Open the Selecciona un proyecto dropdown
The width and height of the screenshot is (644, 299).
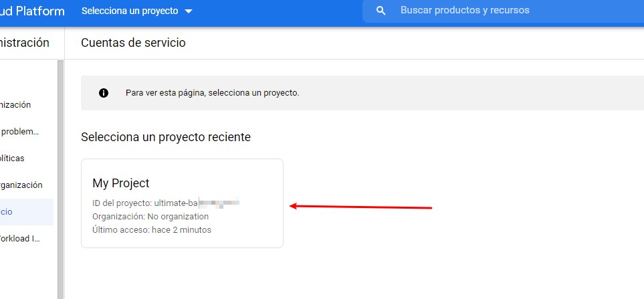click(137, 11)
